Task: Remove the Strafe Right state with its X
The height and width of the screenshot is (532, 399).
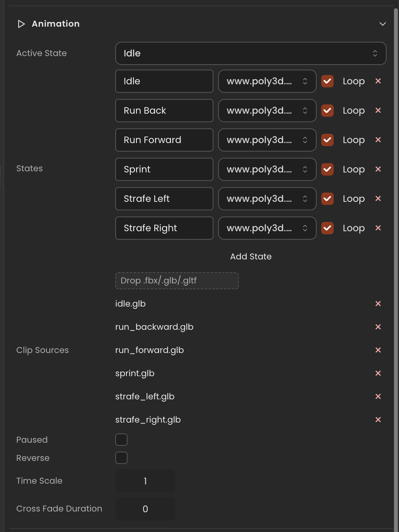Action: point(378,228)
